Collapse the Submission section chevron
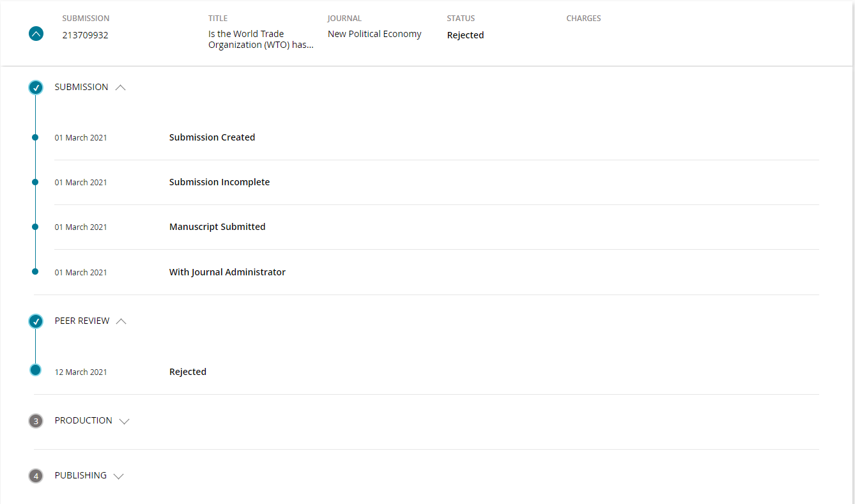 [120, 88]
